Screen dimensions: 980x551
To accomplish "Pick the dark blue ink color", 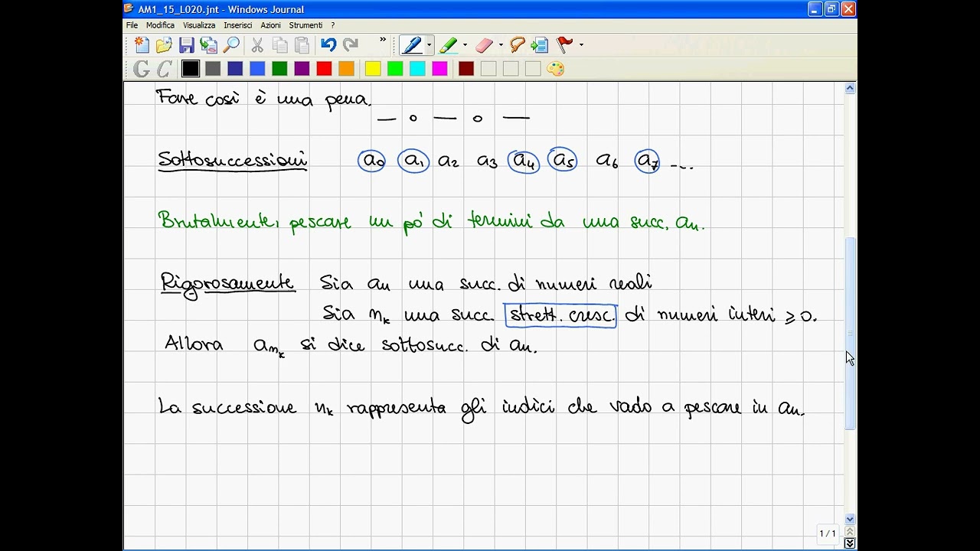I will 235,69.
